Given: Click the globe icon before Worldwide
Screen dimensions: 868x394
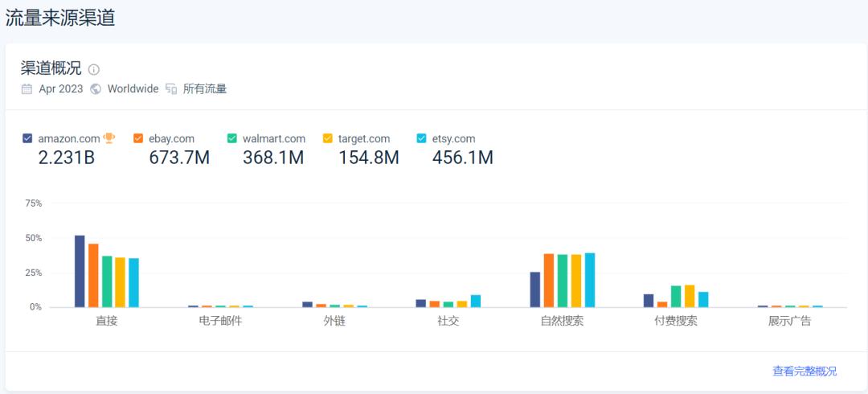Looking at the screenshot, I should pos(96,89).
